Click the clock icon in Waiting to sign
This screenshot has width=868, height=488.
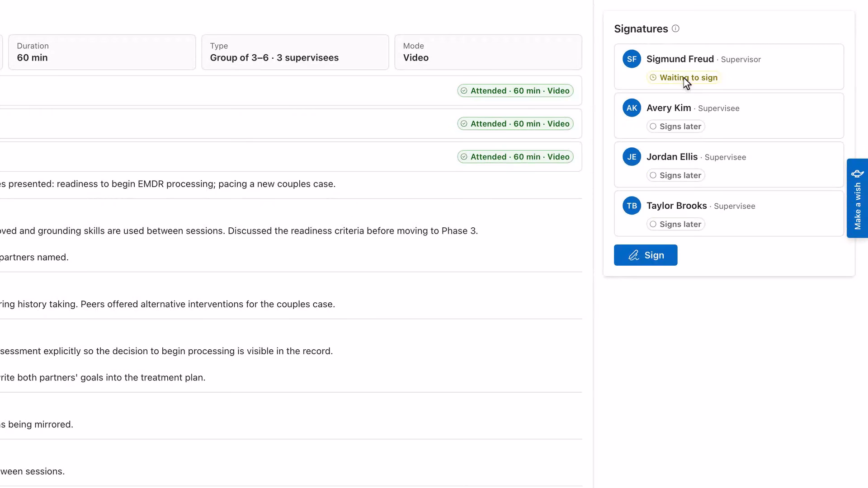click(653, 78)
